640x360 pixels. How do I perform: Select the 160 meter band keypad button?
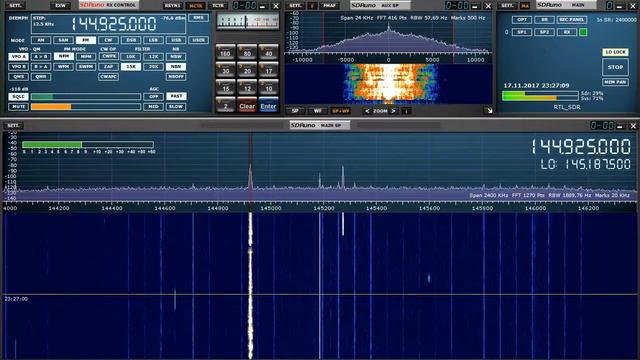225,52
